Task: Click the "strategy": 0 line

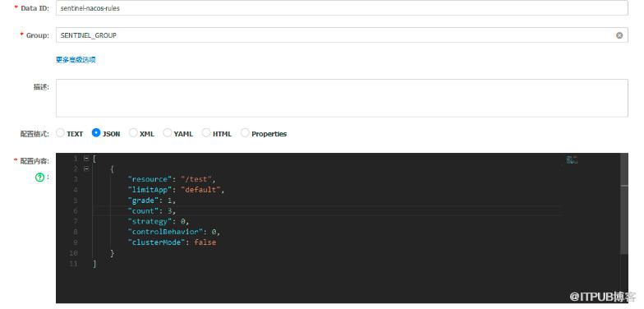Action: pos(159,222)
